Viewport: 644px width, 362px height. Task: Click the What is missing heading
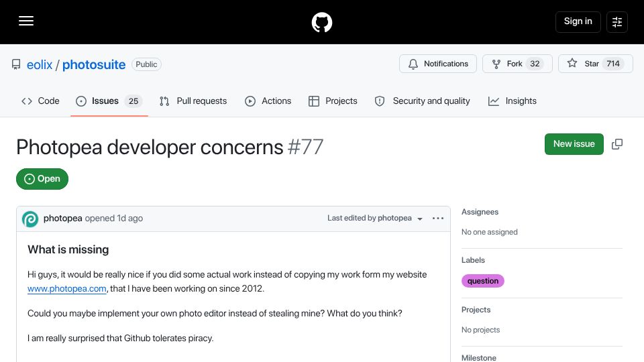tap(68, 249)
